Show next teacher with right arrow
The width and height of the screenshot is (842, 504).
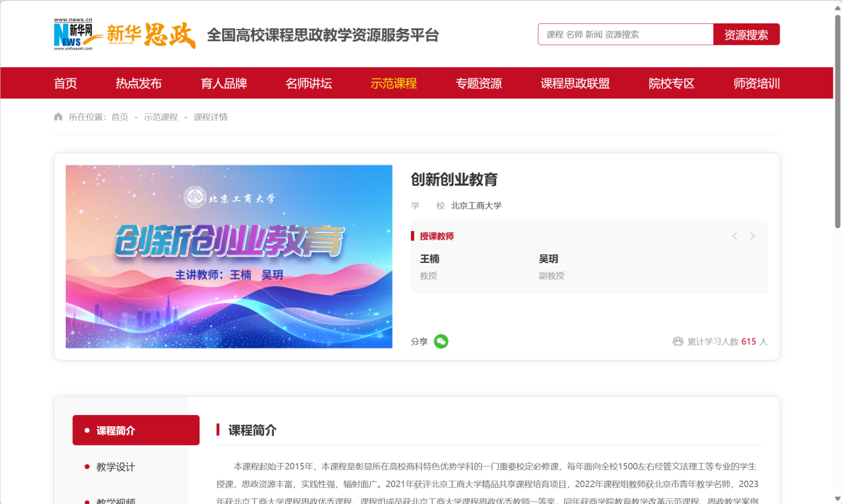click(752, 236)
